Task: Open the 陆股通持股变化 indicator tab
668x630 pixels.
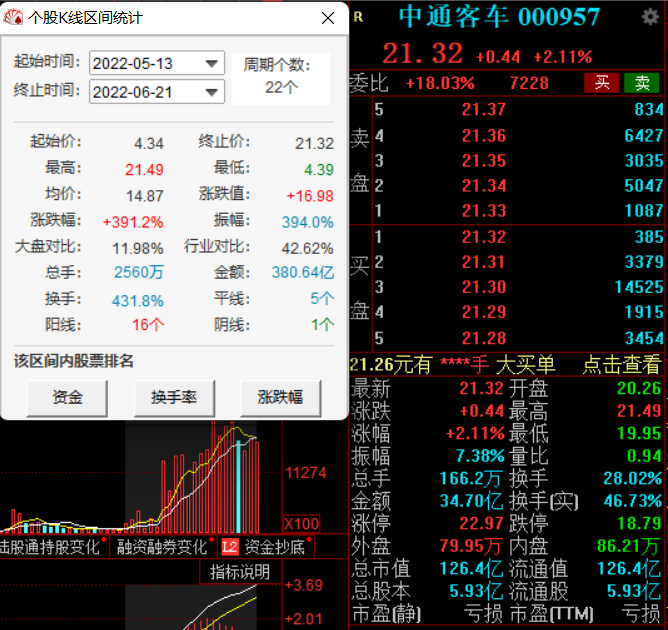Action: (x=49, y=547)
